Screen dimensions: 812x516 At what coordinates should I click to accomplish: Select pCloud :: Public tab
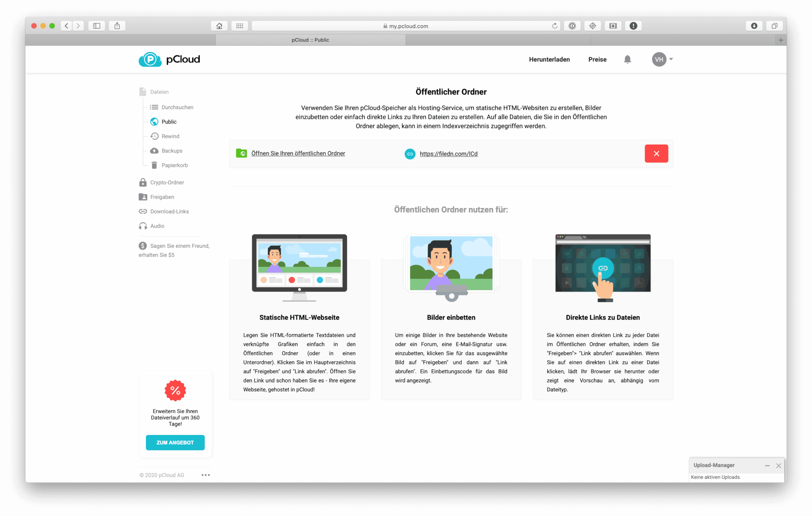310,40
